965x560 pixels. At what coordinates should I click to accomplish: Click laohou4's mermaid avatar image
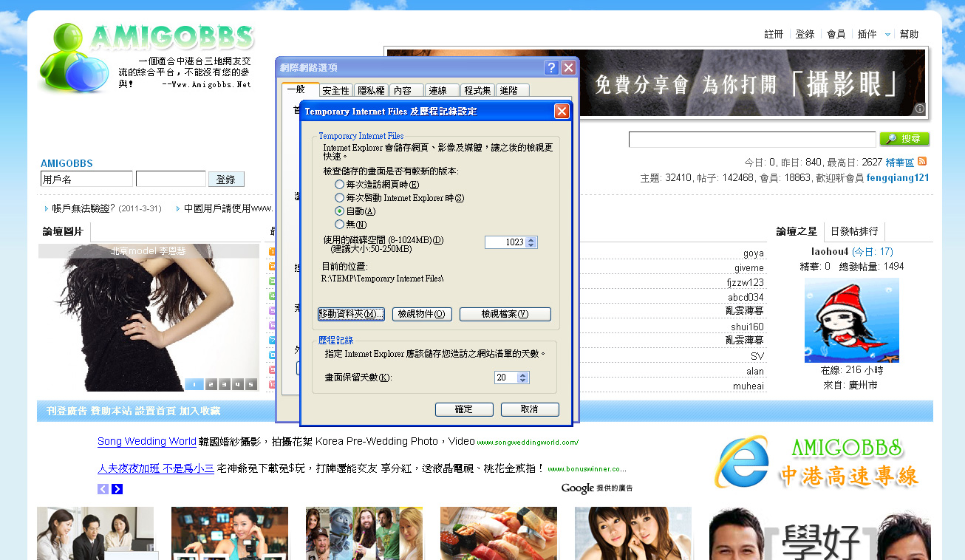pos(851,321)
